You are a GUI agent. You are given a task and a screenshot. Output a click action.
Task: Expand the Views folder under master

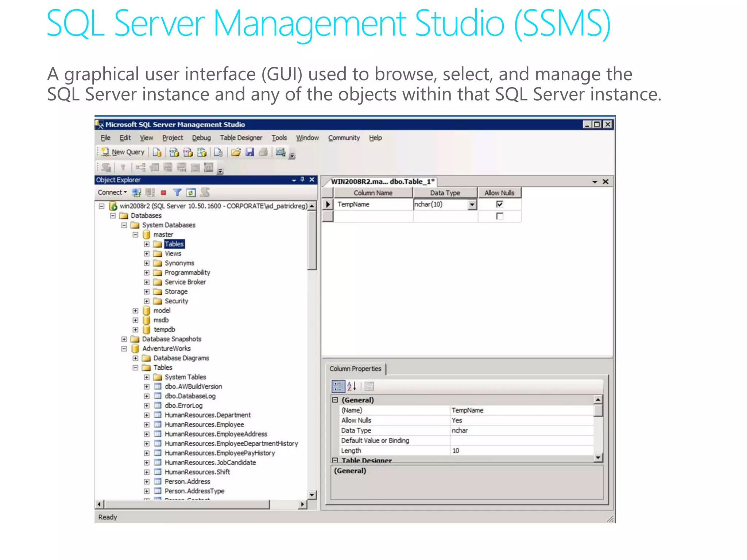pyautogui.click(x=147, y=254)
